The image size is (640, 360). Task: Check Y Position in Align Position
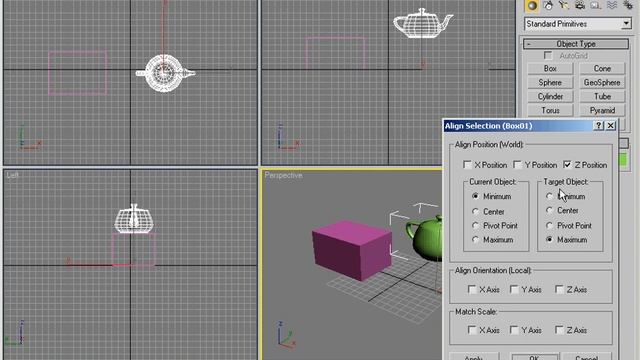pyautogui.click(x=518, y=165)
